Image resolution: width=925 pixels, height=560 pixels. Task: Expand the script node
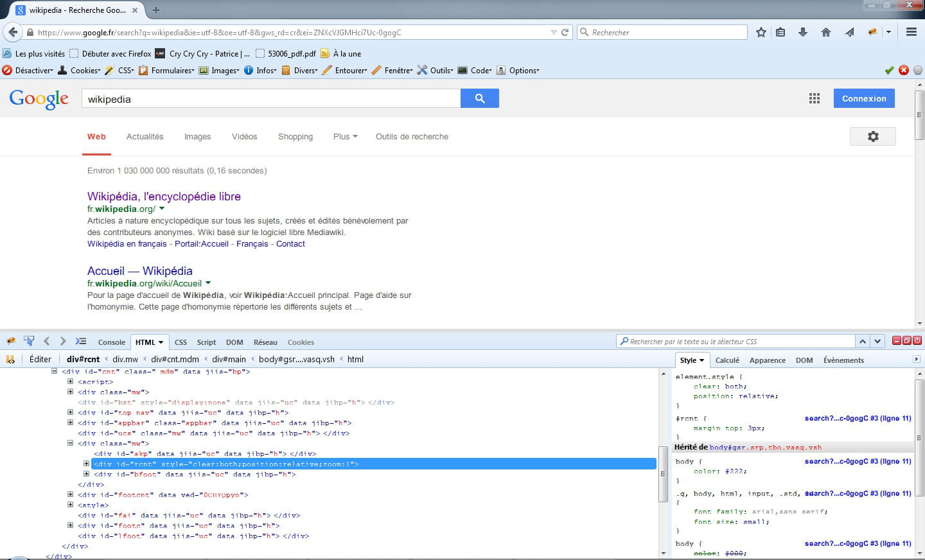[x=70, y=381]
